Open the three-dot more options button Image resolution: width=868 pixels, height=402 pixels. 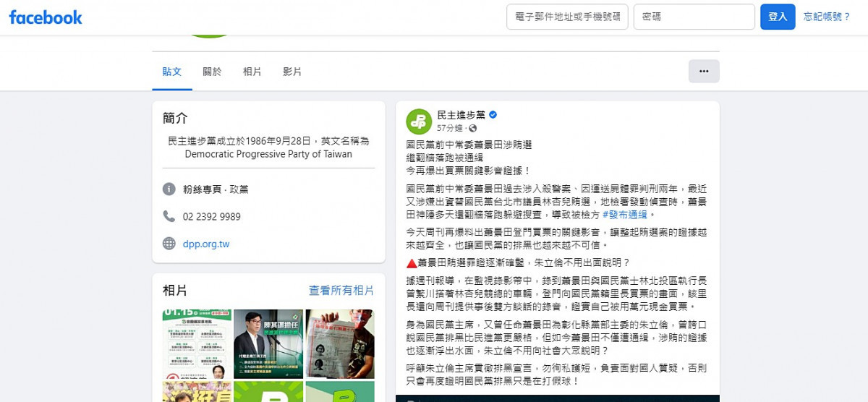tap(704, 72)
